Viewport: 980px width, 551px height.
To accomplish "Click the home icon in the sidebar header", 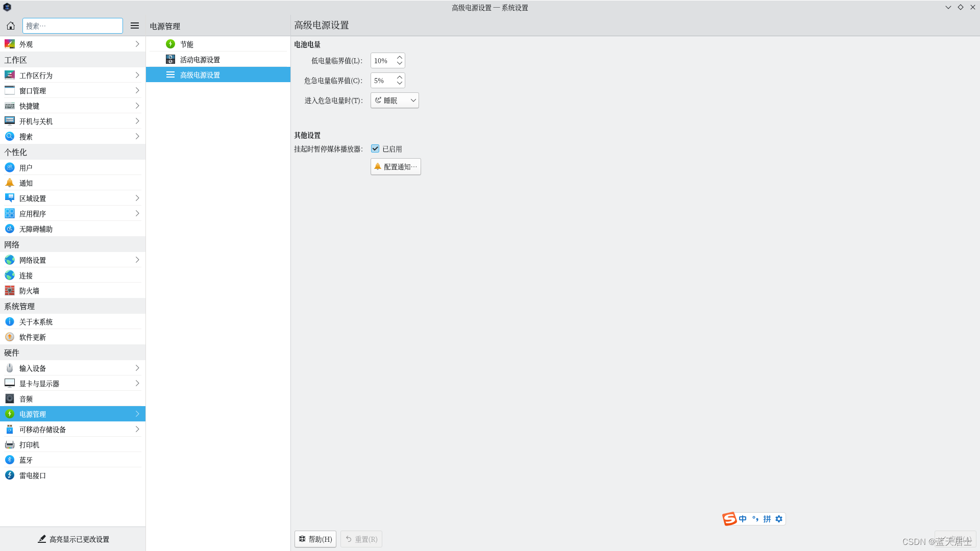I will click(10, 26).
